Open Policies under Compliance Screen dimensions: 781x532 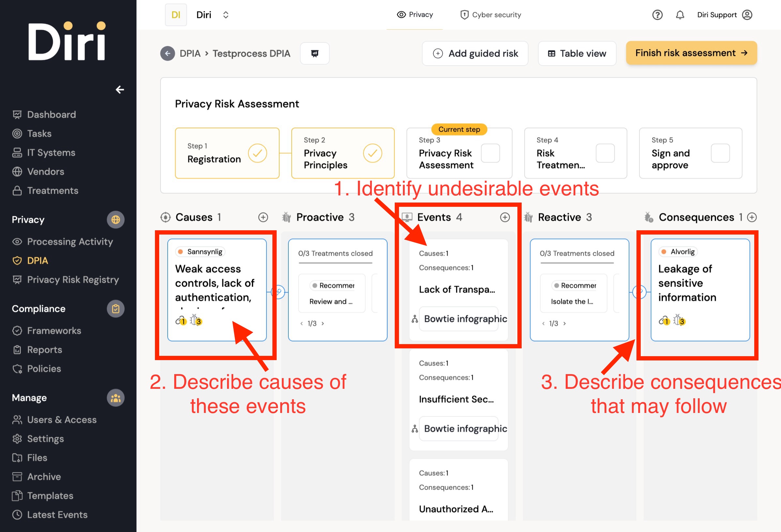click(37, 369)
